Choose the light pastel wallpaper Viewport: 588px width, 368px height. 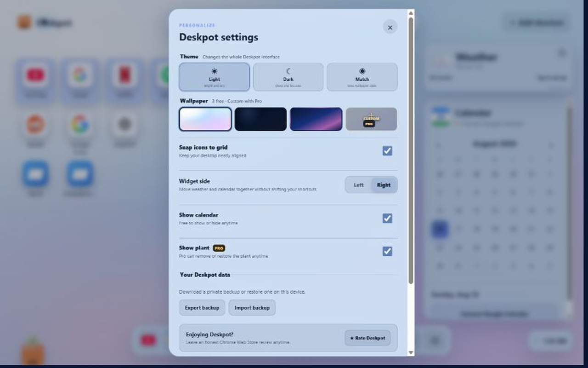pos(205,119)
